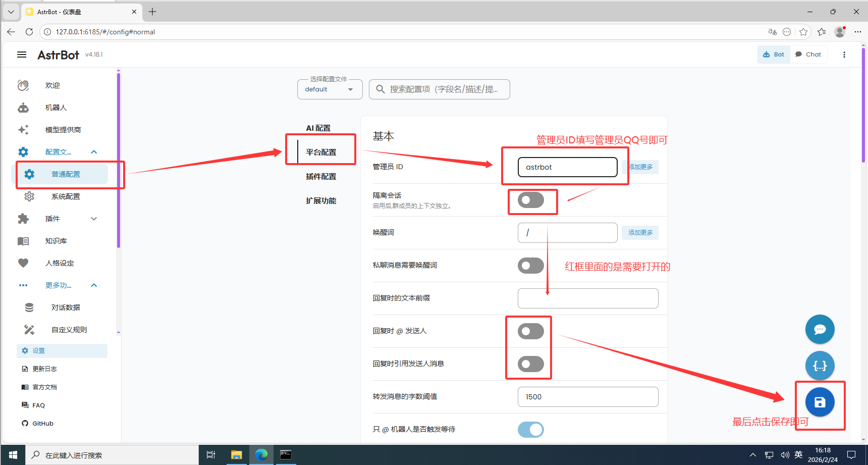Disable the 只 @ 机器人是否触发等待 switch
This screenshot has width=868, height=465.
(531, 430)
